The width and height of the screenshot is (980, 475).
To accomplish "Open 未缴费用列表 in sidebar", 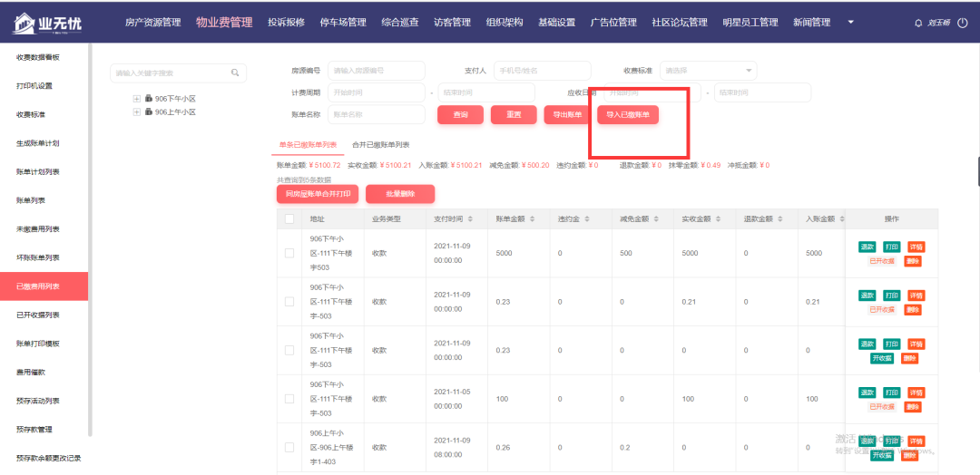I will pos(38,229).
